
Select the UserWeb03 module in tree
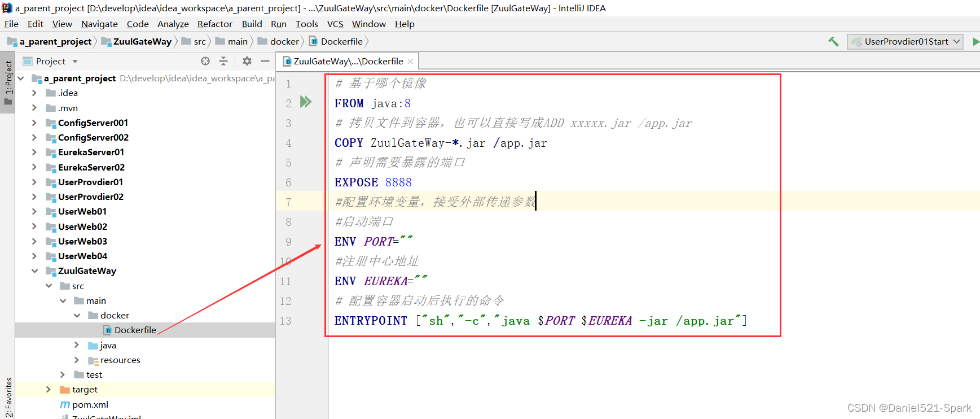click(x=82, y=241)
